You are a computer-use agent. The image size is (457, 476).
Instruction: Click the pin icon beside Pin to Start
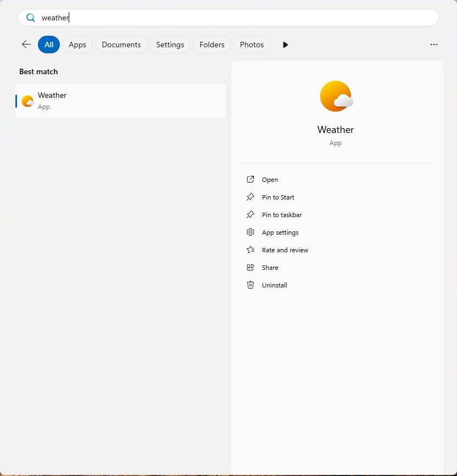(x=250, y=197)
